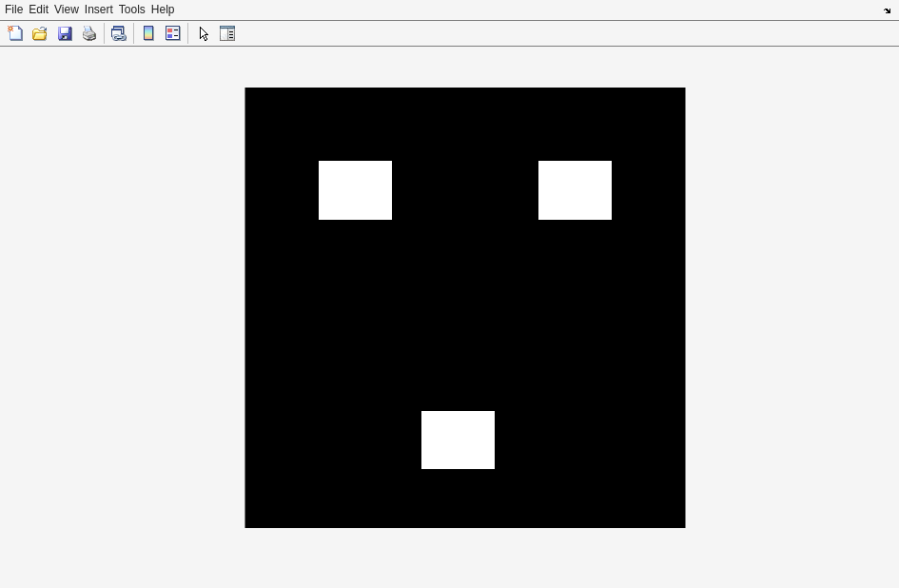This screenshot has height=588, width=899.
Task: Print the figure with the printer icon
Action: (x=89, y=33)
